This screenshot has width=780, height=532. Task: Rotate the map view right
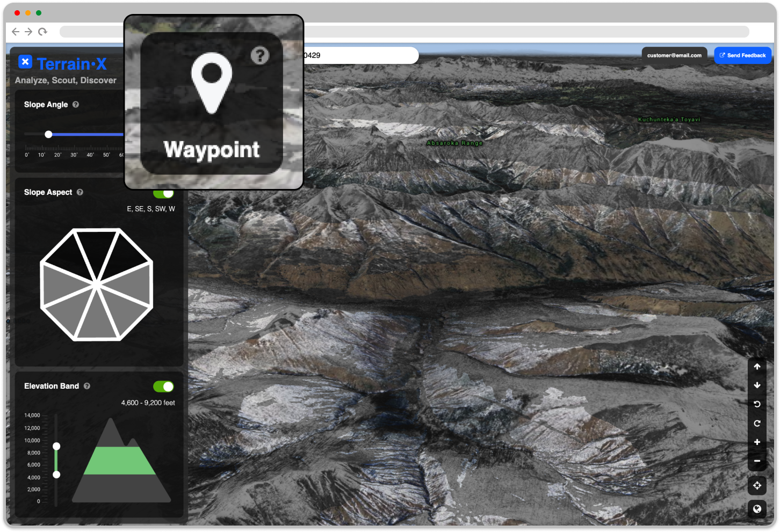pos(757,422)
